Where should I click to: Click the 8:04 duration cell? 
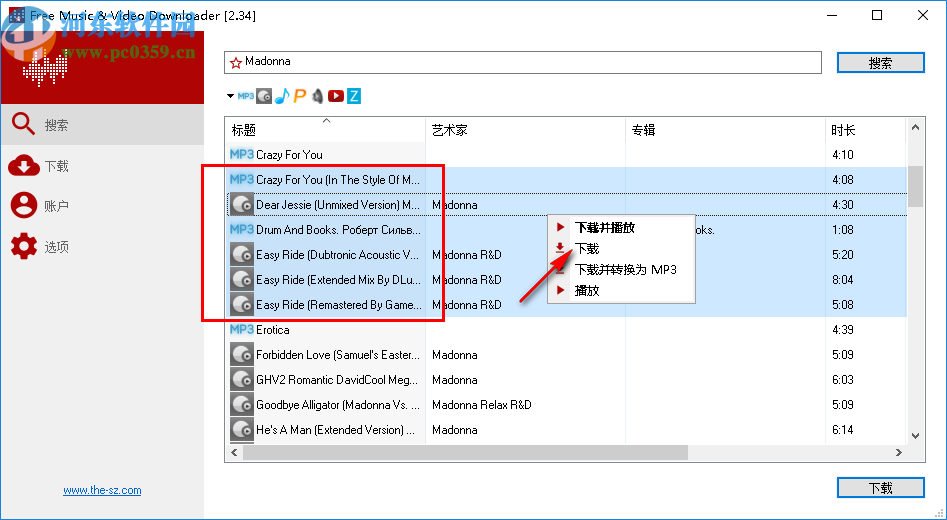point(843,280)
